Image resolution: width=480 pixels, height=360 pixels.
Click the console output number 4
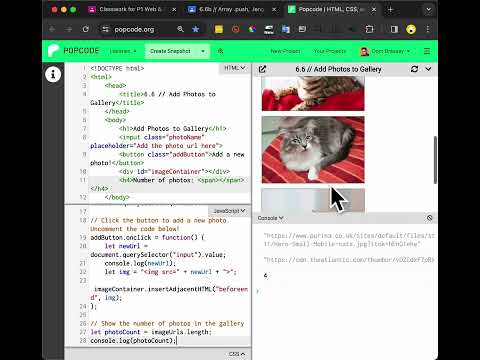click(266, 276)
